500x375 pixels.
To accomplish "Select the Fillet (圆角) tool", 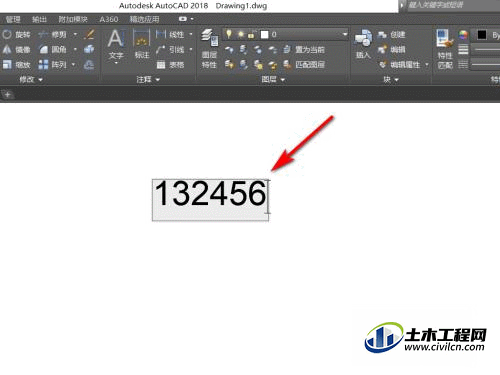I will (x=53, y=50).
